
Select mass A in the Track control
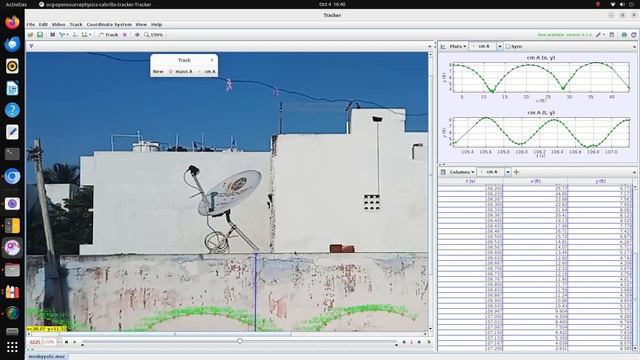pos(180,71)
